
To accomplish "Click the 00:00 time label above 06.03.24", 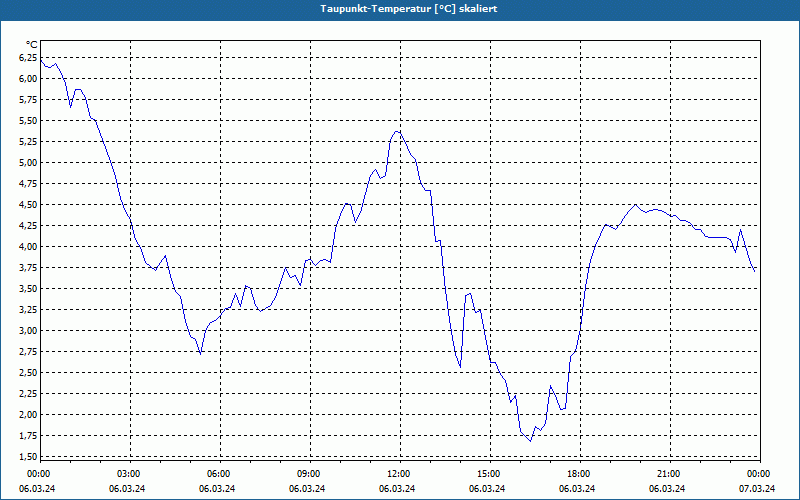I will 38,474.
